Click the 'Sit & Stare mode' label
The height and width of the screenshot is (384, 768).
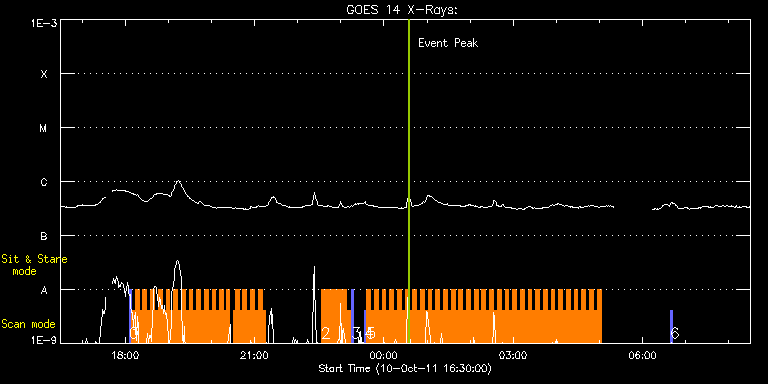coord(34,264)
